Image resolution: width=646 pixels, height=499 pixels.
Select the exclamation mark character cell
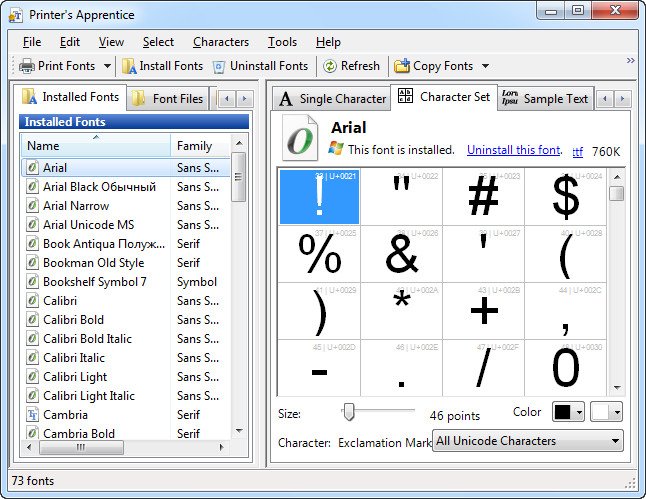click(x=319, y=197)
